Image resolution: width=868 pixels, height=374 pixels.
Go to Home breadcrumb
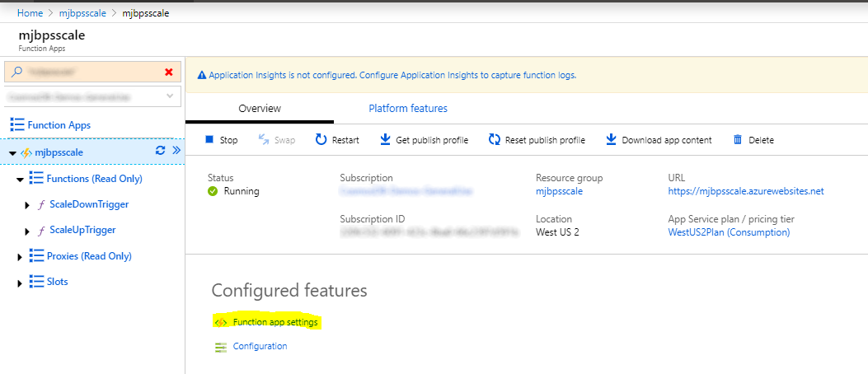[x=30, y=12]
